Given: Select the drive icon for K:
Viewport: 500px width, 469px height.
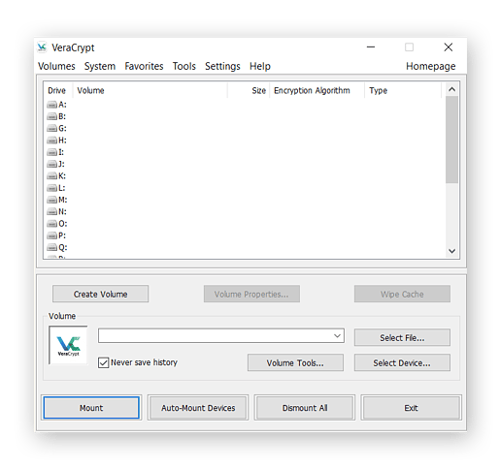Looking at the screenshot, I should click(52, 176).
